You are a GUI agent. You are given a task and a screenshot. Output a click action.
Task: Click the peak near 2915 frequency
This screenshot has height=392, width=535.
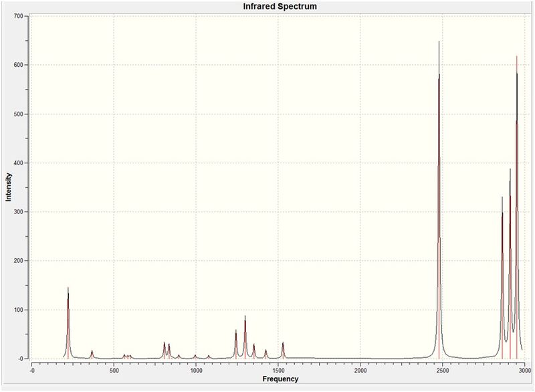coord(510,264)
